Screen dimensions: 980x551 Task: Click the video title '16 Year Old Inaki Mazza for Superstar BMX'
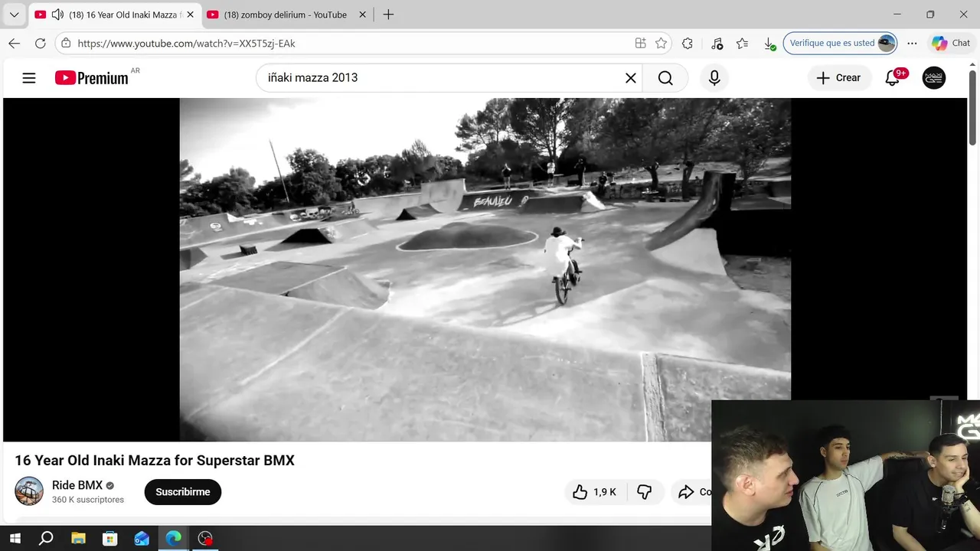(x=155, y=460)
